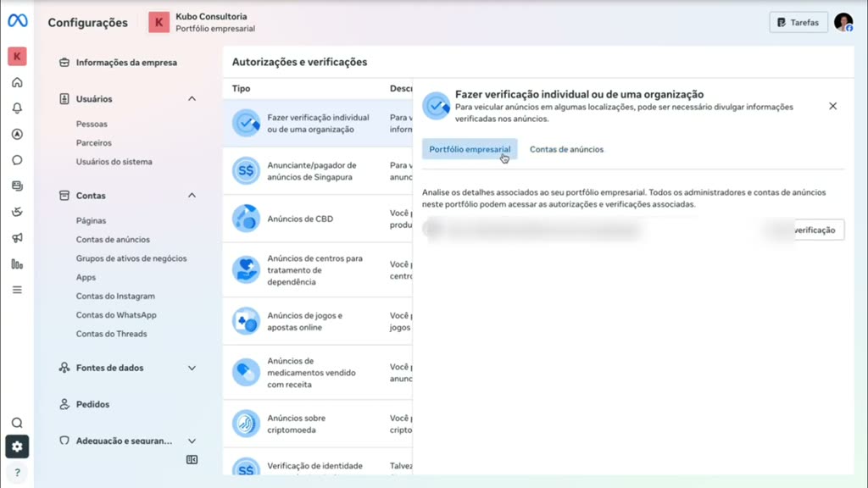Click the Singapore advertiser S$ icon
868x488 pixels.
[246, 171]
